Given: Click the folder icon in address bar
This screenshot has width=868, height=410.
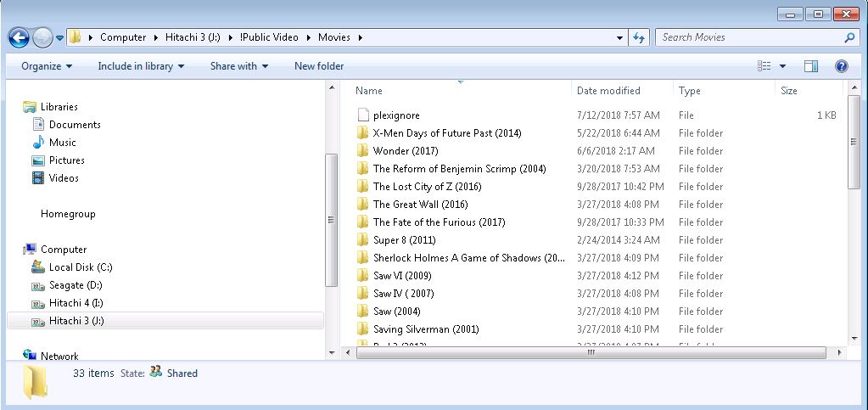Looking at the screenshot, I should (x=75, y=37).
